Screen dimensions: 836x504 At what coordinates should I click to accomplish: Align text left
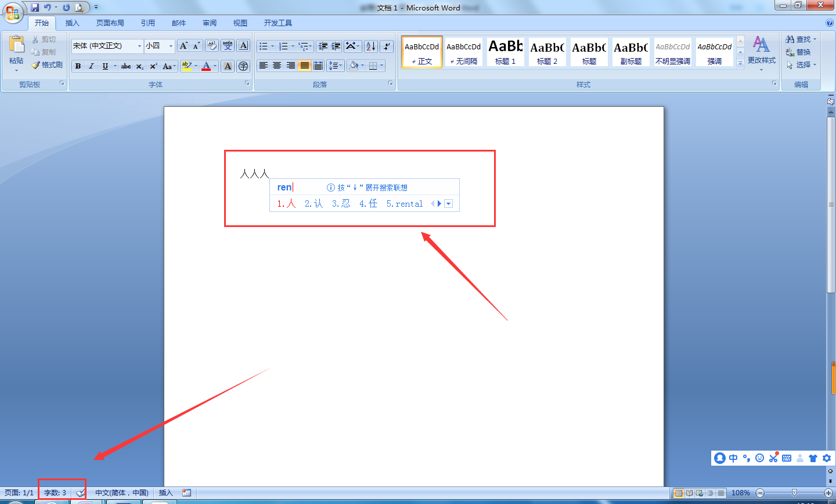pos(263,66)
